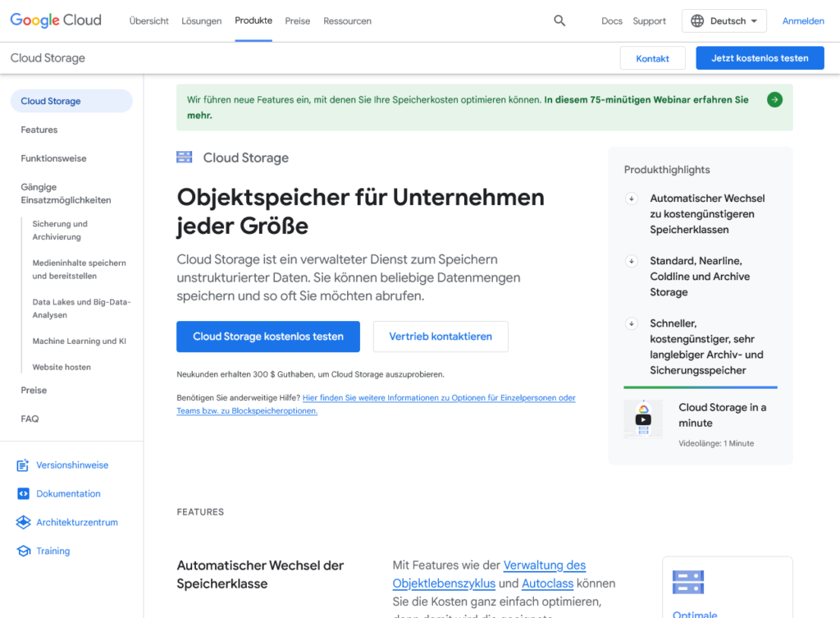Viewport: 840px width, 618px height.
Task: Go to FAQ in sidebar
Action: (x=30, y=419)
